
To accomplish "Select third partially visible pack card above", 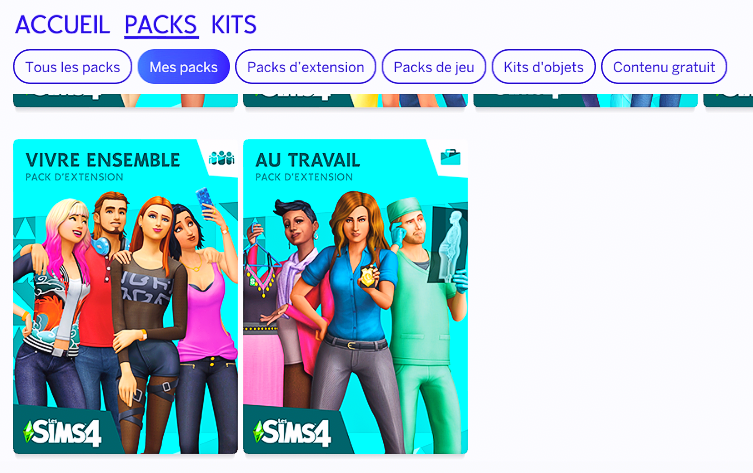I will click(x=585, y=100).
